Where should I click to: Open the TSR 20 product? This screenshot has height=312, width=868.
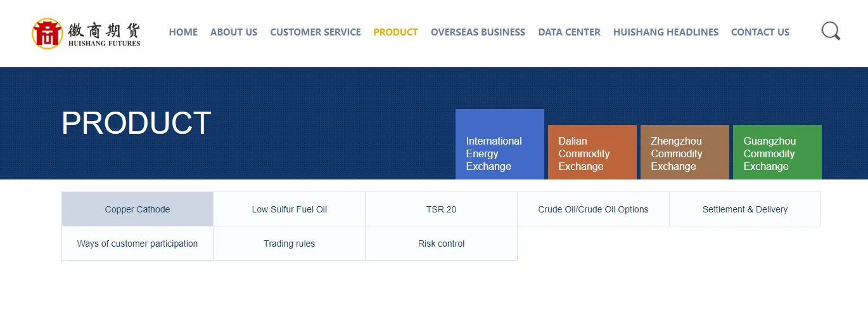point(442,209)
